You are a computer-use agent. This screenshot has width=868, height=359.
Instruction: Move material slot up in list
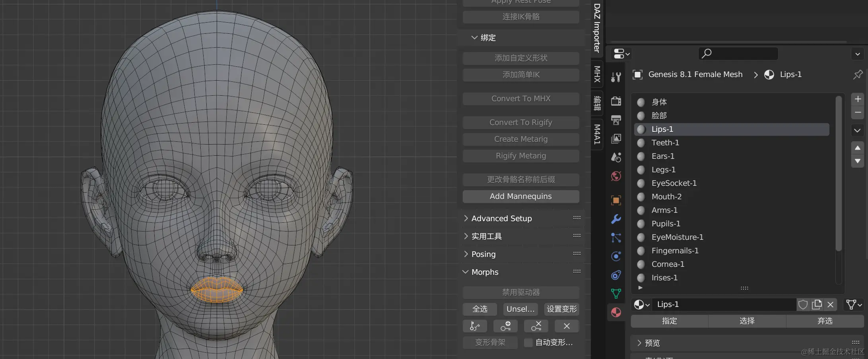pos(858,148)
